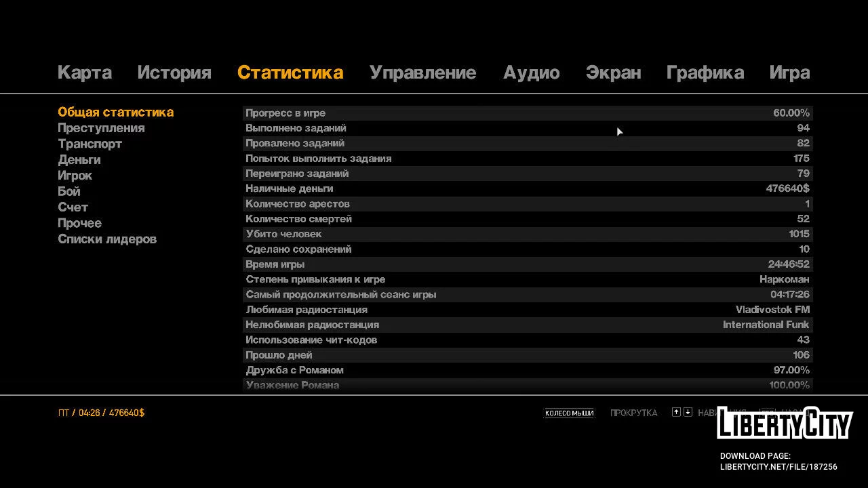The image size is (868, 488).
Task: Show the Деньги statistics category
Action: tap(79, 160)
